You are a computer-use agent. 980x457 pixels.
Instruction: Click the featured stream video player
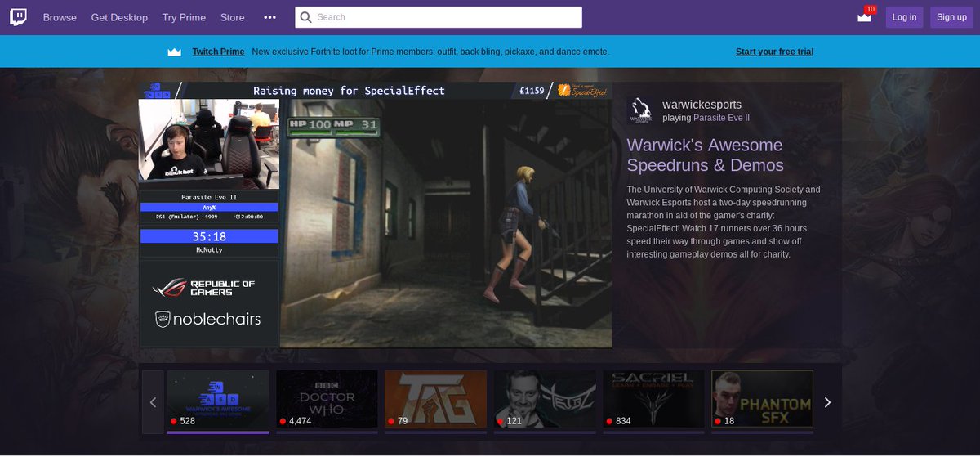coord(376,214)
